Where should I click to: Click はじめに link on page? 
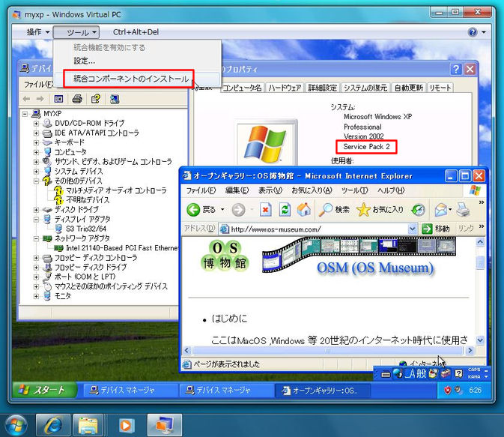click(x=229, y=319)
